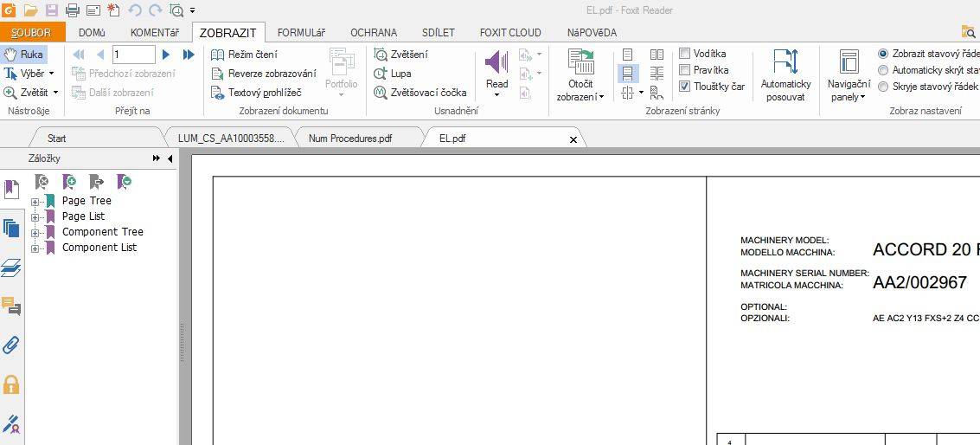Viewport: 980px width, 445px height.
Task: Click the page number input field
Action: pyautogui.click(x=134, y=55)
